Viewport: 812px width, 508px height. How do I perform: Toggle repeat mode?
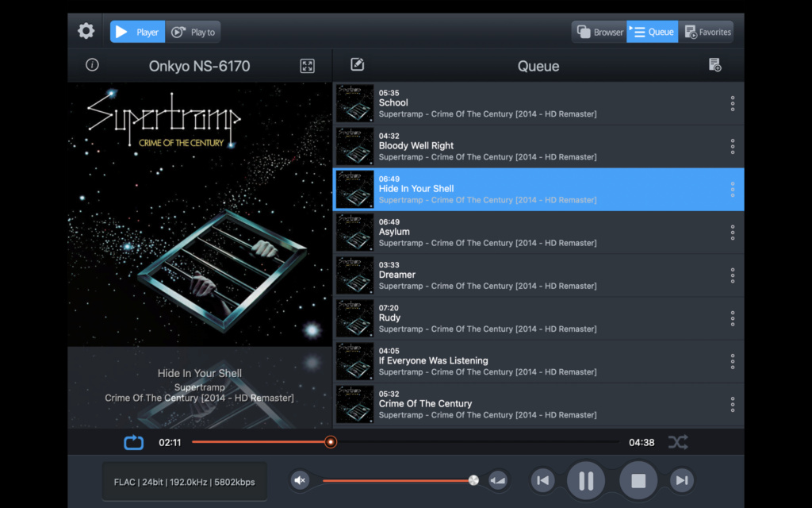[x=133, y=442]
